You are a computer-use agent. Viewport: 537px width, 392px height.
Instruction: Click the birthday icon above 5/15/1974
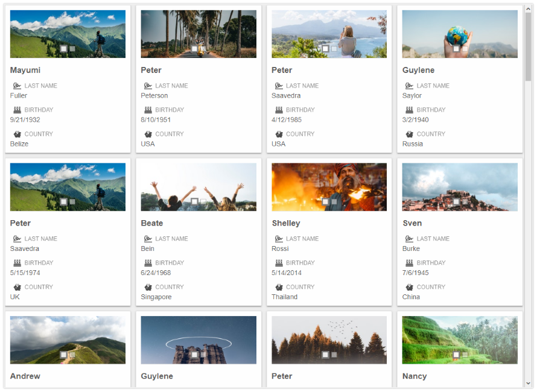click(x=17, y=263)
